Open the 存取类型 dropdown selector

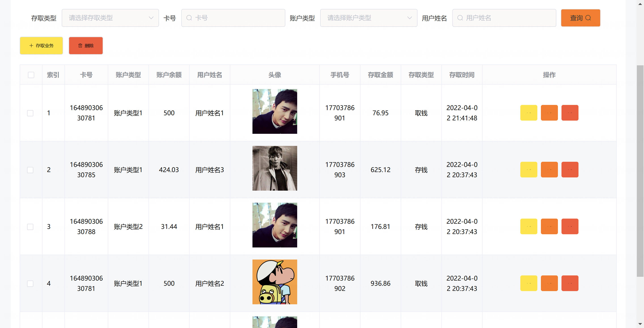pos(110,18)
